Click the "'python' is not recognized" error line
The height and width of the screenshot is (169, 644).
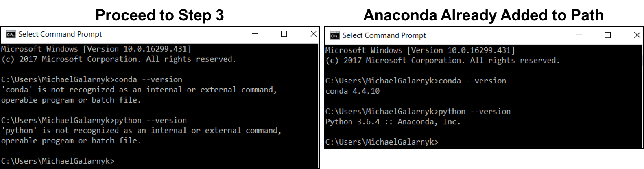[x=141, y=131]
